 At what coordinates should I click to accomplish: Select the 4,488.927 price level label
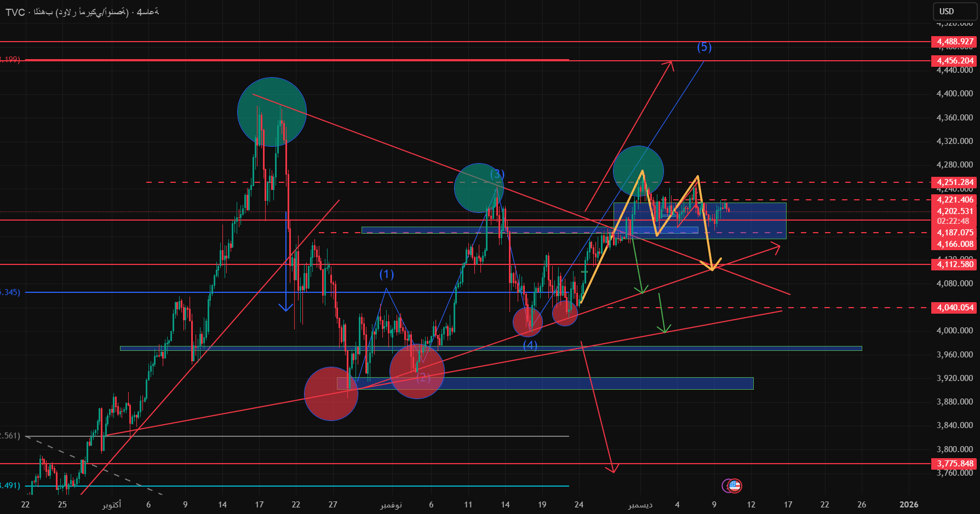[955, 42]
